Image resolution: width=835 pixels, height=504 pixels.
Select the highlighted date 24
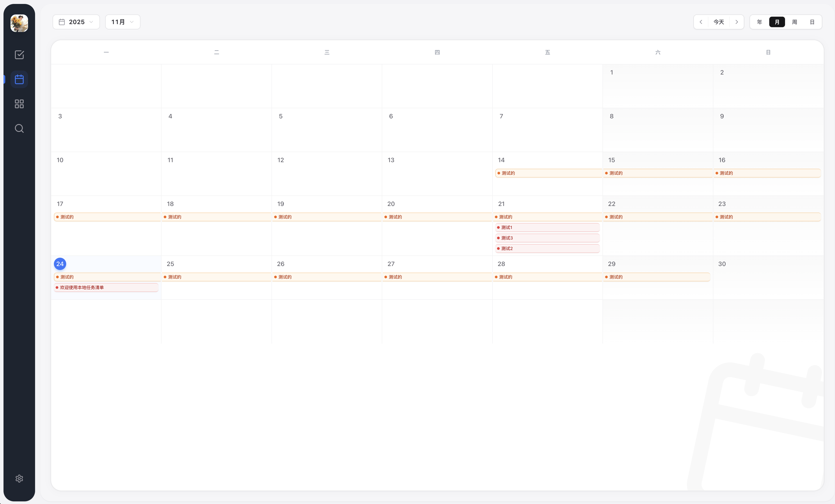tap(60, 264)
